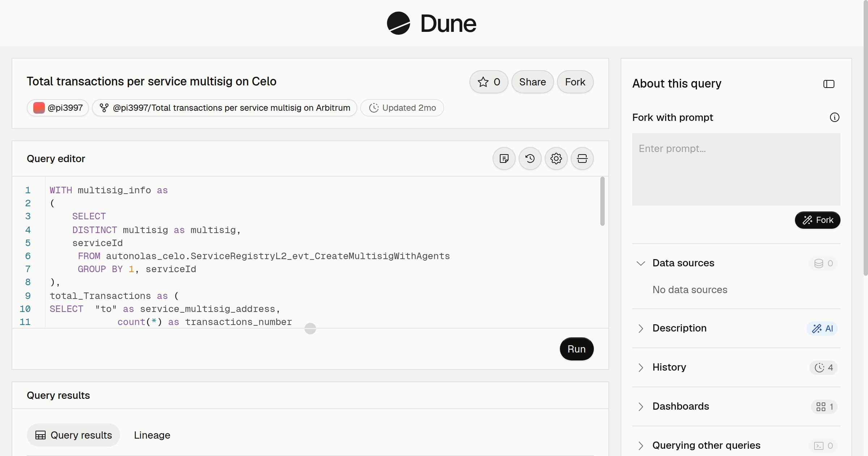Switch to the Lineage tab
This screenshot has height=456, width=868.
pyautogui.click(x=152, y=435)
